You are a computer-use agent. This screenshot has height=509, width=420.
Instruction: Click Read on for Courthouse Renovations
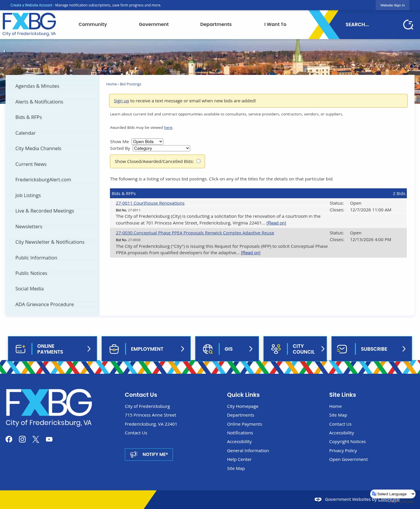tap(276, 223)
